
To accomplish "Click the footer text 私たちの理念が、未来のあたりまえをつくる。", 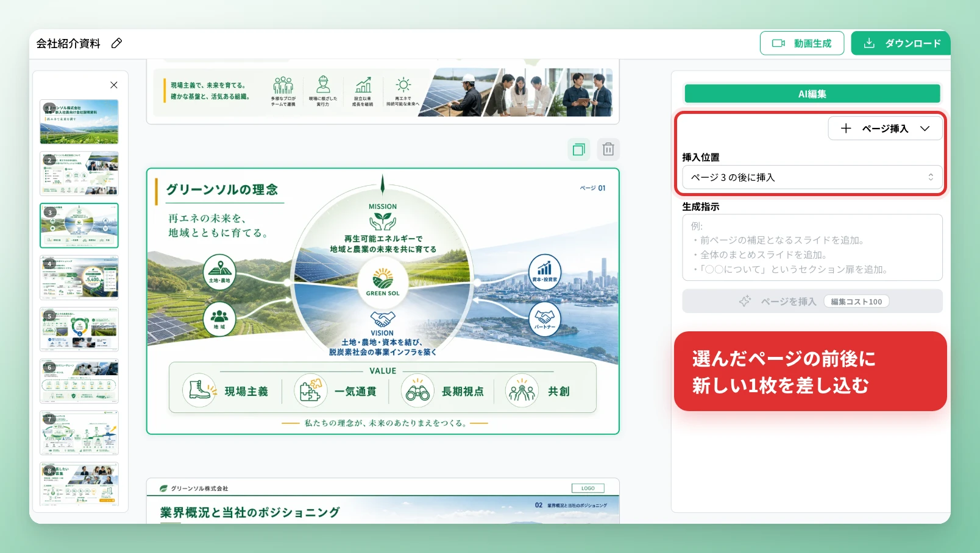I will [386, 423].
